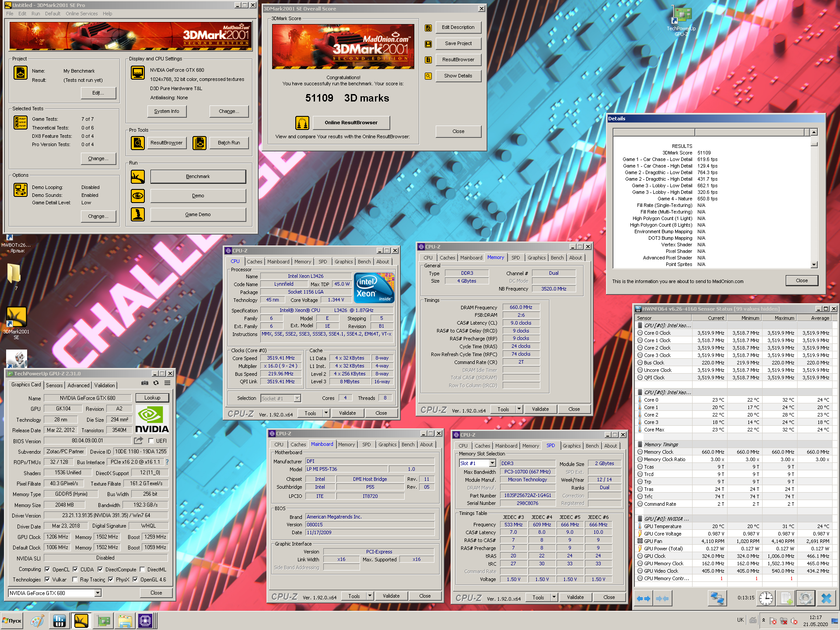
Task: Switch to the Validation tab in GPU-Z
Action: coord(105,385)
